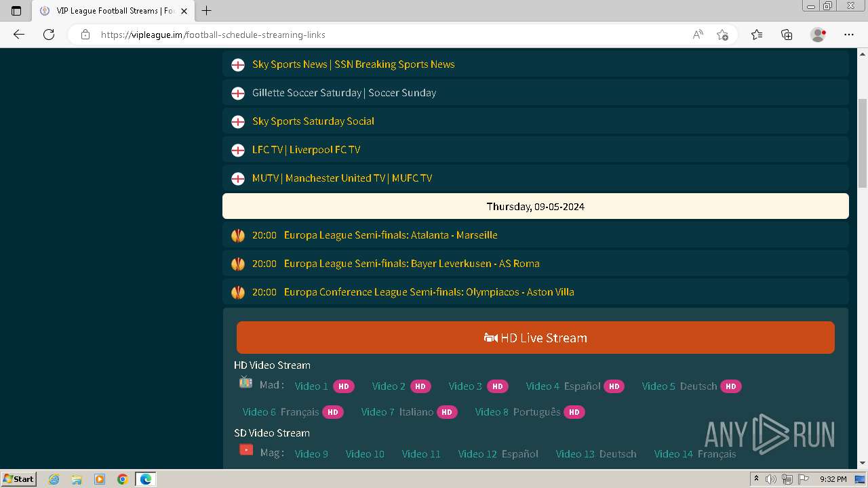Open Gillette Soccer Saturday link
868x488 pixels.
click(344, 93)
